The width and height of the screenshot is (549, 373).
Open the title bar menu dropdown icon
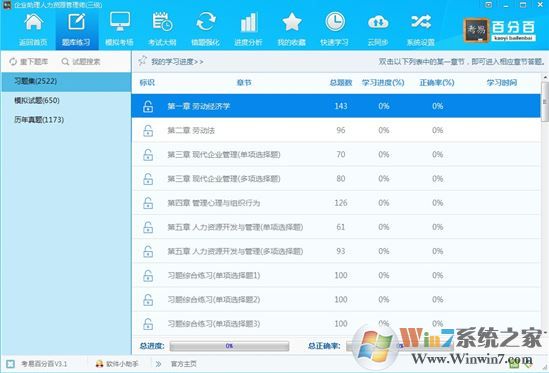[488, 5]
